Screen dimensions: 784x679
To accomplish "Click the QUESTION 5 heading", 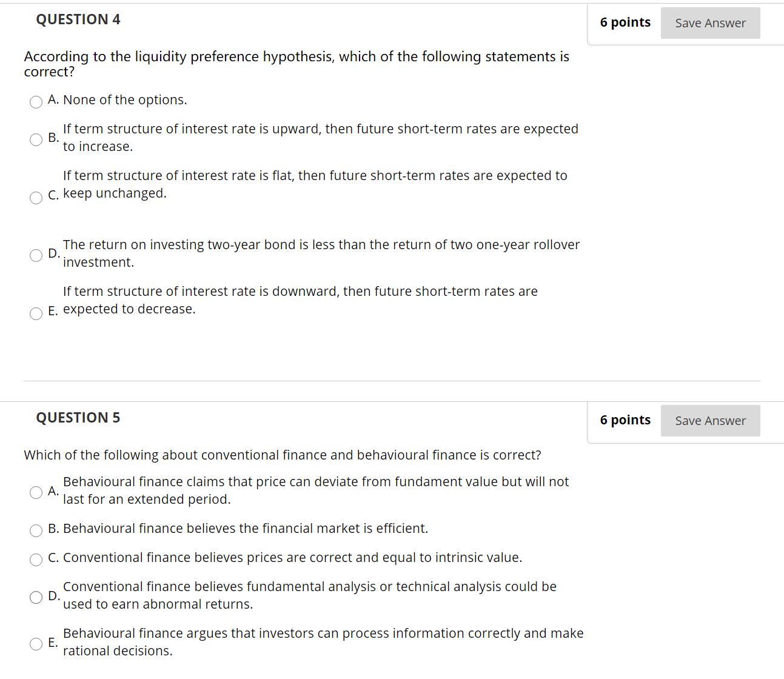I will click(x=78, y=417).
